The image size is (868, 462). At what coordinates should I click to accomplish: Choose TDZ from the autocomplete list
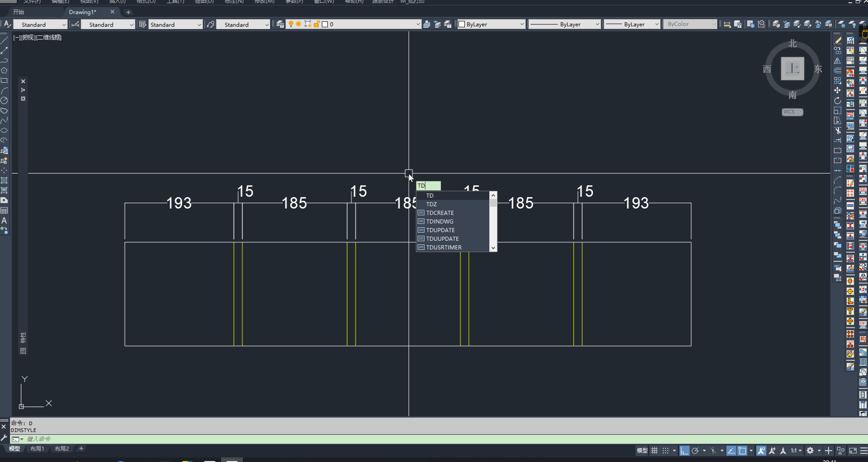(x=431, y=204)
